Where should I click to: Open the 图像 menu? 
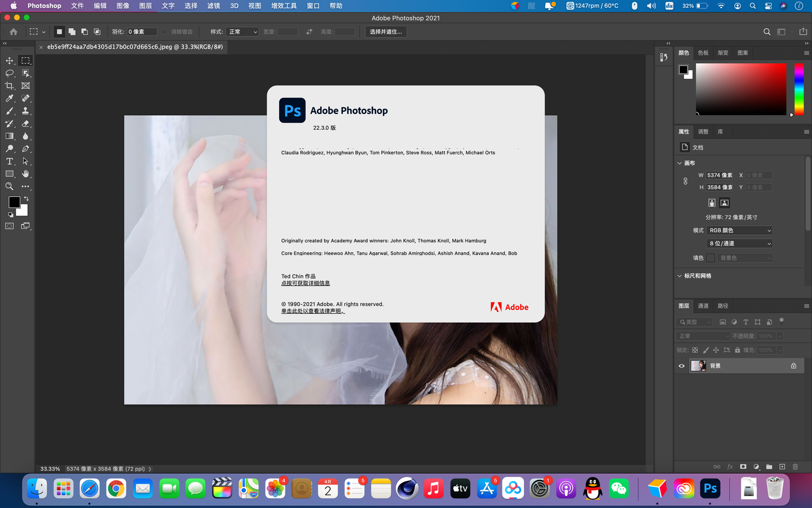click(122, 6)
